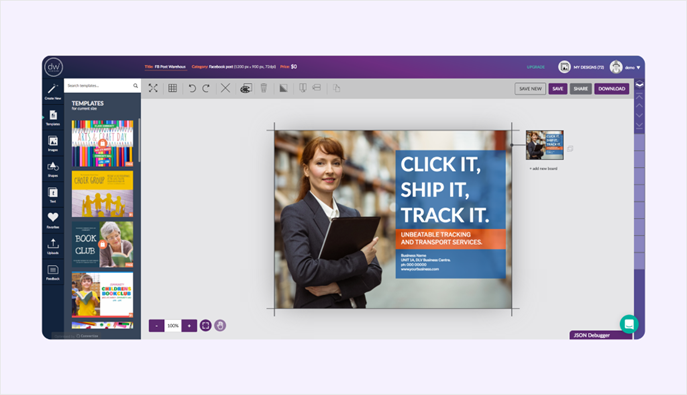Move layer up one step arrow
The width and height of the screenshot is (687, 395).
pyautogui.click(x=639, y=106)
